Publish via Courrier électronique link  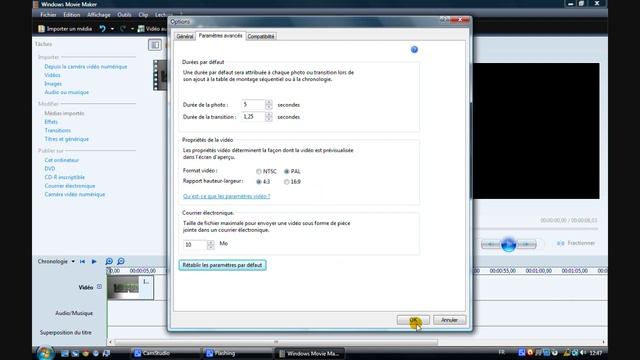(70, 186)
